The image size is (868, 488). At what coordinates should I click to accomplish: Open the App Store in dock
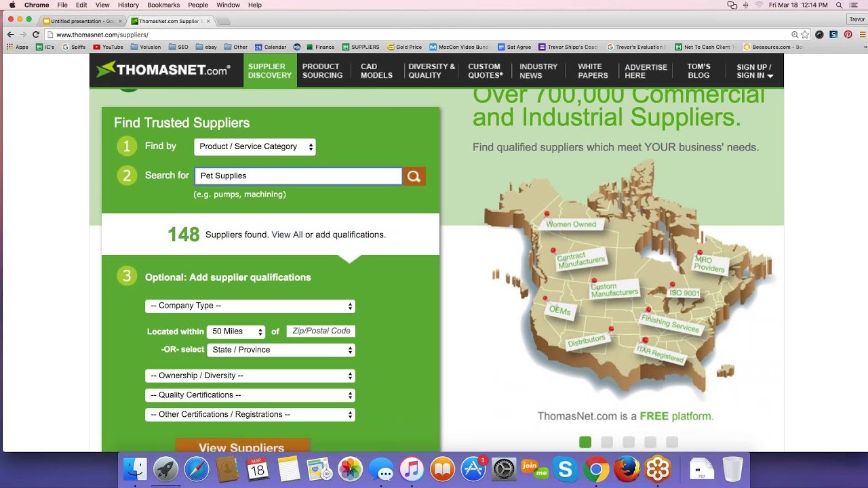click(x=473, y=469)
